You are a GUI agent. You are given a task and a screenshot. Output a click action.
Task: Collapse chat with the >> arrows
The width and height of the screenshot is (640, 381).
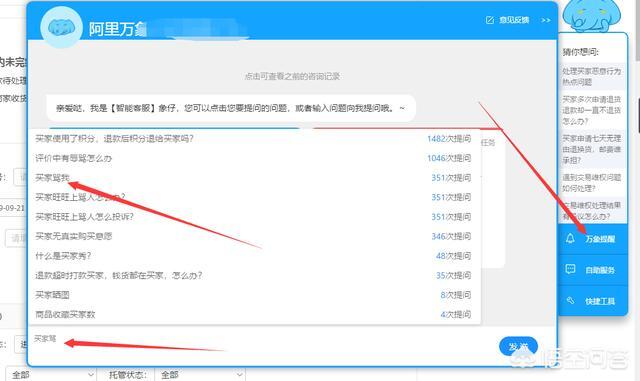pos(546,20)
